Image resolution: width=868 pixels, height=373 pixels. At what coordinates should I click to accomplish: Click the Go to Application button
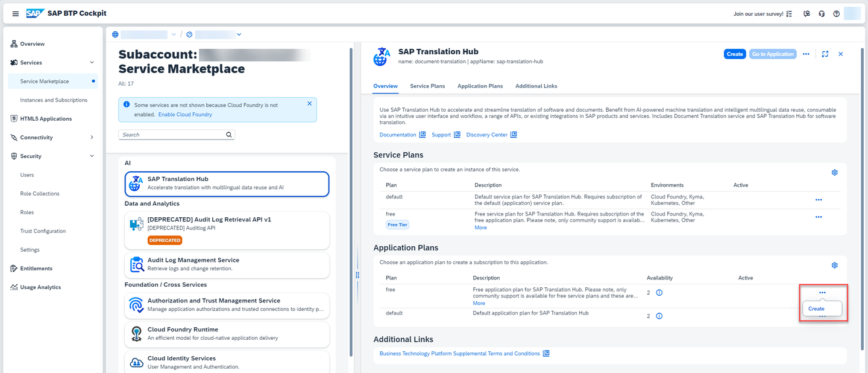773,54
